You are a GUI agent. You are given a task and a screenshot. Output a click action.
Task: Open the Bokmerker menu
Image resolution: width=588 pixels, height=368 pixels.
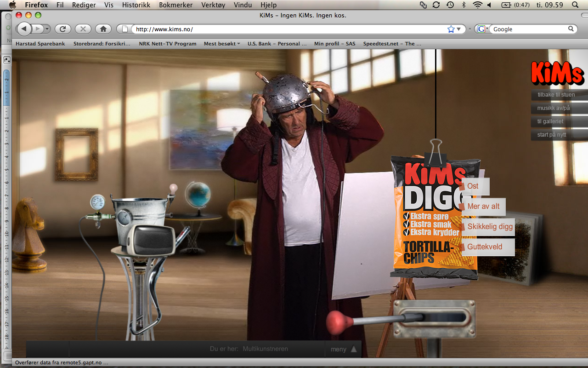click(176, 5)
